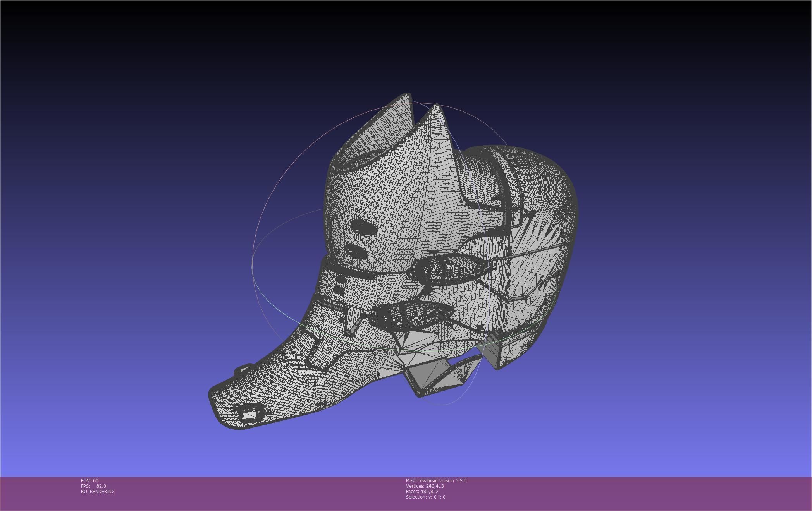Image resolution: width=812 pixels, height=511 pixels.
Task: Click the wireframe head mesh in viewport
Action: 393,261
